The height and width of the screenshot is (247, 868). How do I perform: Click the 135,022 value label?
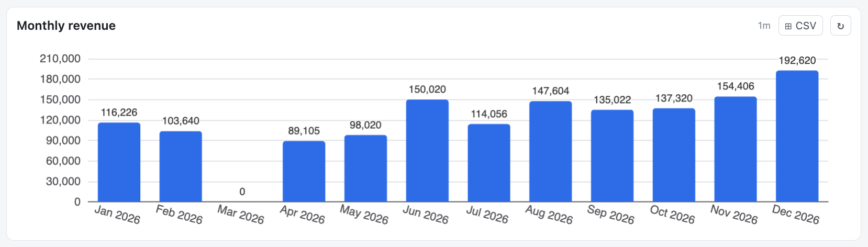(x=612, y=100)
